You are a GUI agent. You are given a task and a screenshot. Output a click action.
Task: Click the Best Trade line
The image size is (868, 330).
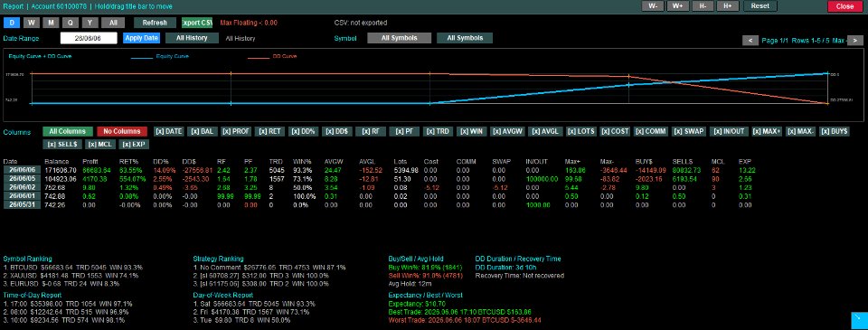pyautogui.click(x=460, y=312)
